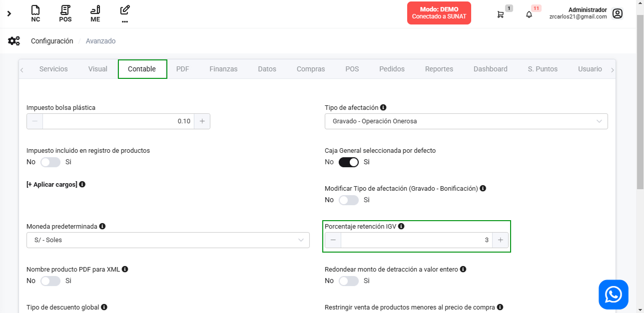Expand the left sidebar with arrow
Image resolution: width=644 pixels, height=313 pixels.
point(9,13)
